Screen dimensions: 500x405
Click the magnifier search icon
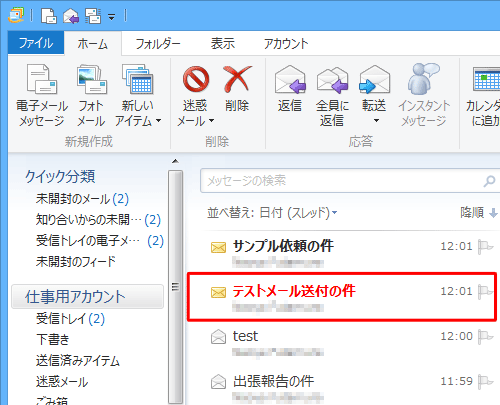[489, 181]
